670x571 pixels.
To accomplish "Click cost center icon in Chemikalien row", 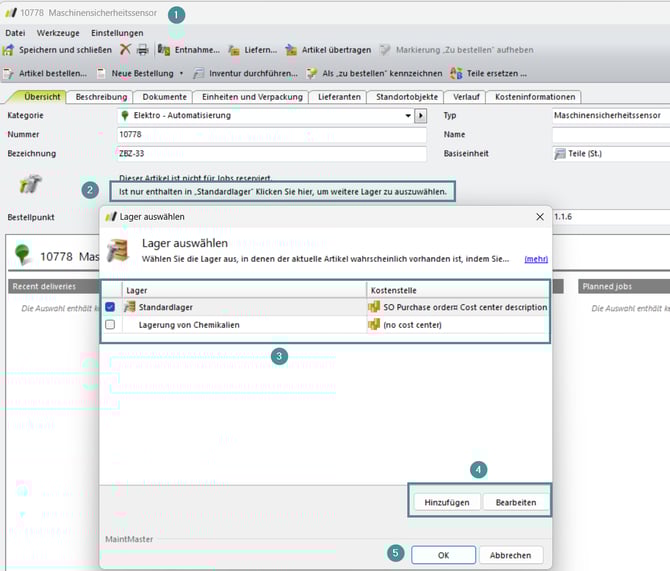I will [x=374, y=325].
